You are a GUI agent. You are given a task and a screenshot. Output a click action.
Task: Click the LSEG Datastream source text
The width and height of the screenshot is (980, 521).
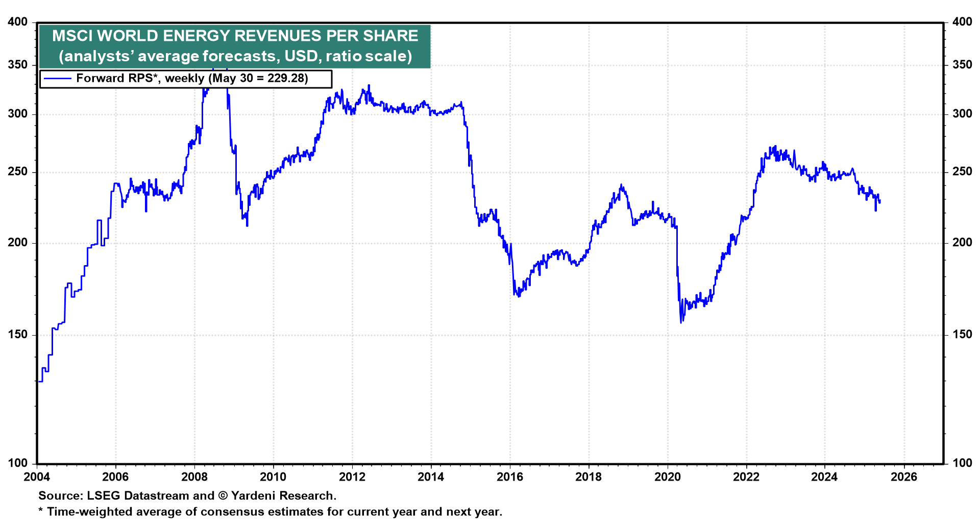pos(187,495)
